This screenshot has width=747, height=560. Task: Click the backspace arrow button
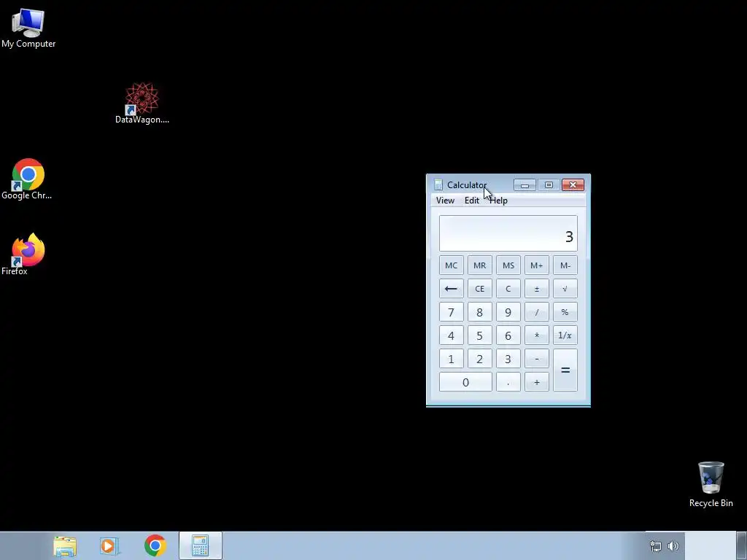point(451,289)
